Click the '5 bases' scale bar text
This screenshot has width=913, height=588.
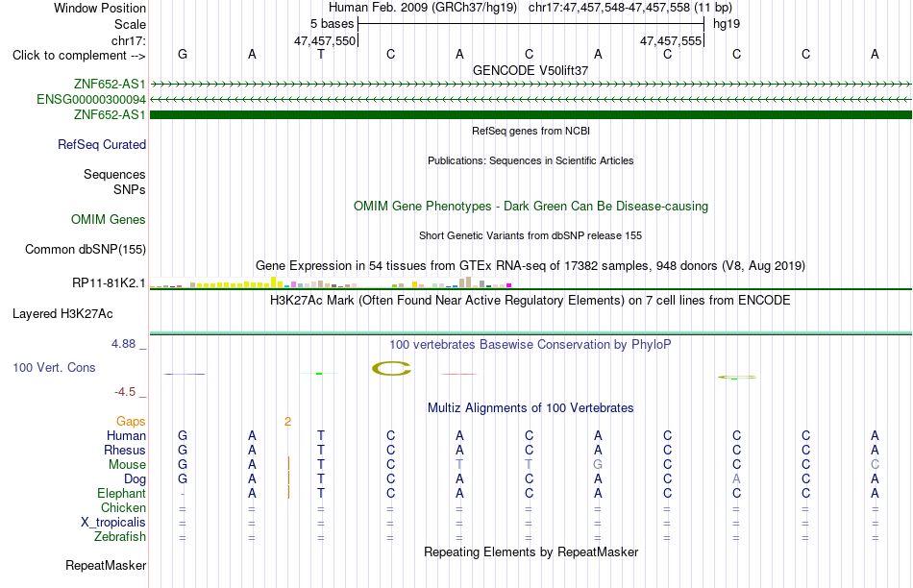pyautogui.click(x=332, y=24)
